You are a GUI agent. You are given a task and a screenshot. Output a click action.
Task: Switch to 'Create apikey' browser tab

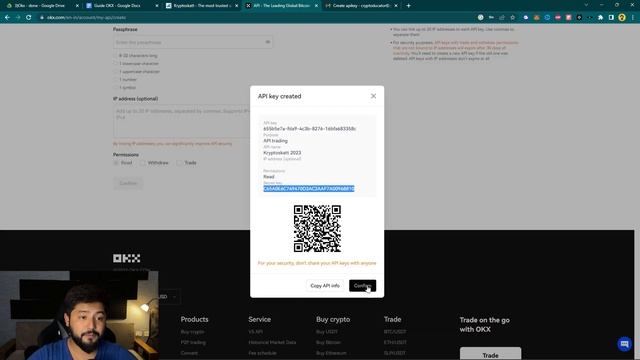361,6
